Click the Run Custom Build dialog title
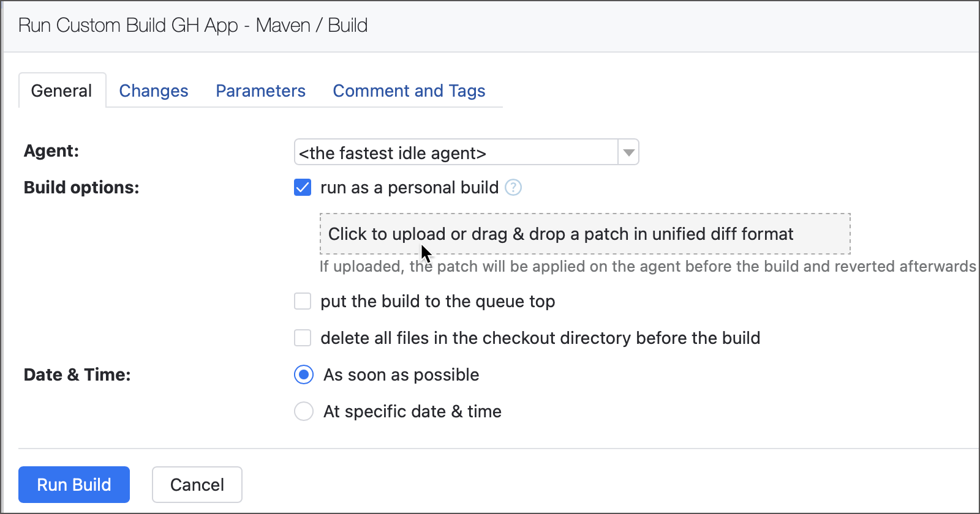Screen dimensions: 980x514 click(x=193, y=26)
